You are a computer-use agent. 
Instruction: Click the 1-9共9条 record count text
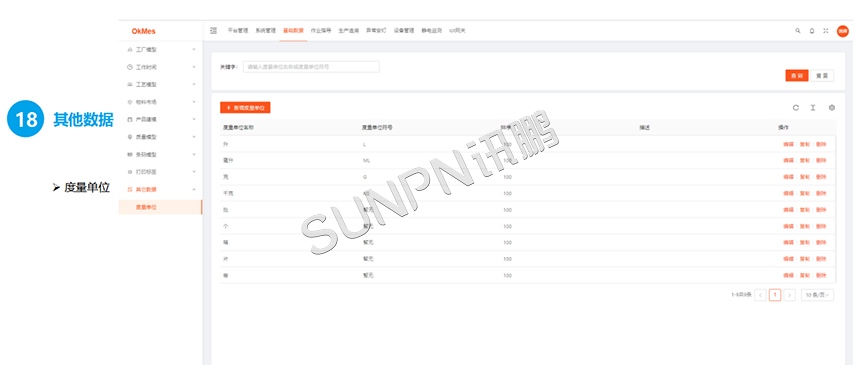(x=741, y=295)
